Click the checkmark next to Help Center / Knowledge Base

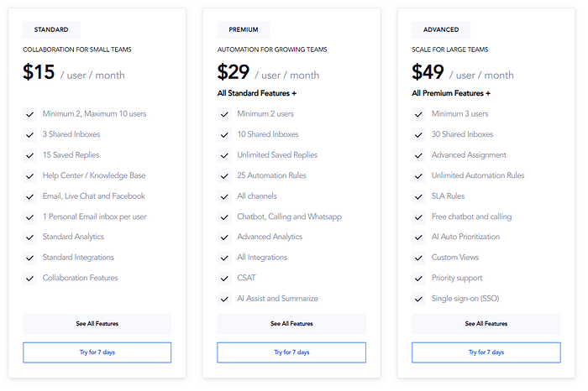point(29,175)
